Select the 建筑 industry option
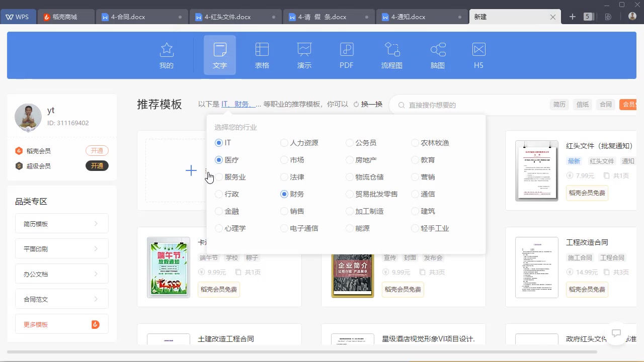 [415, 211]
